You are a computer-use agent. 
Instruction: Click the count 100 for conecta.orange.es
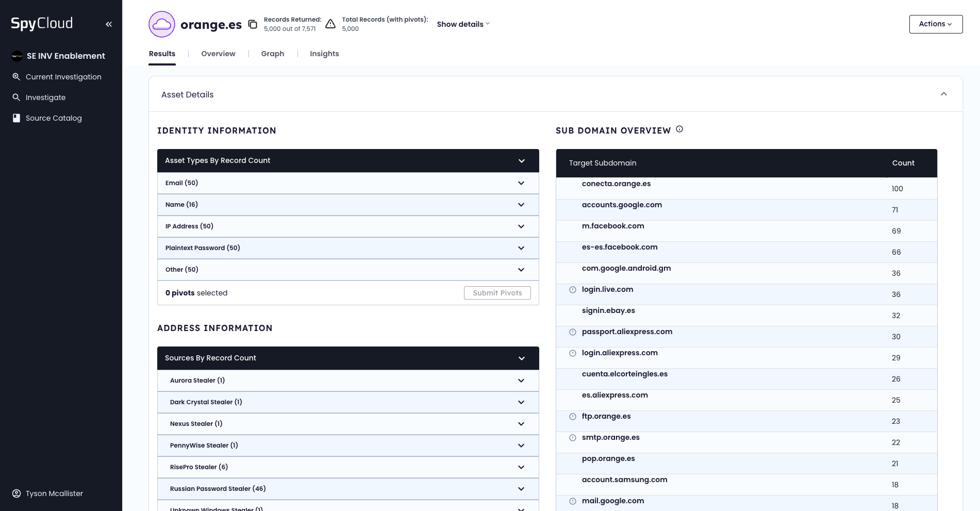click(898, 189)
